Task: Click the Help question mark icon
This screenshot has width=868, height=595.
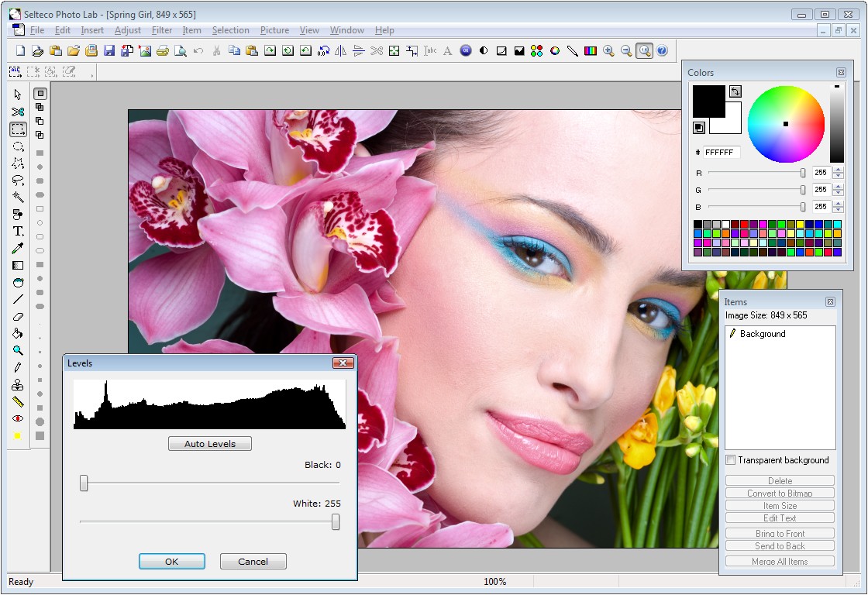Action: pyautogui.click(x=662, y=51)
